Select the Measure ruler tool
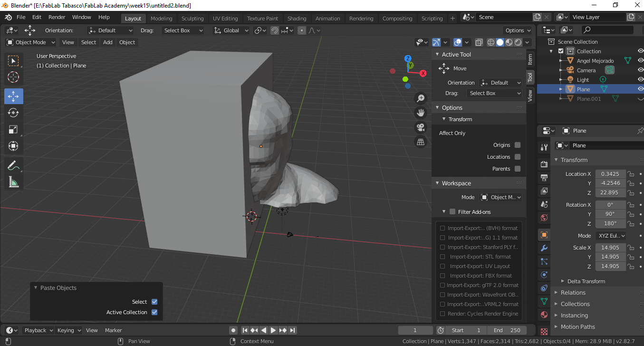644x346 pixels. [x=13, y=182]
